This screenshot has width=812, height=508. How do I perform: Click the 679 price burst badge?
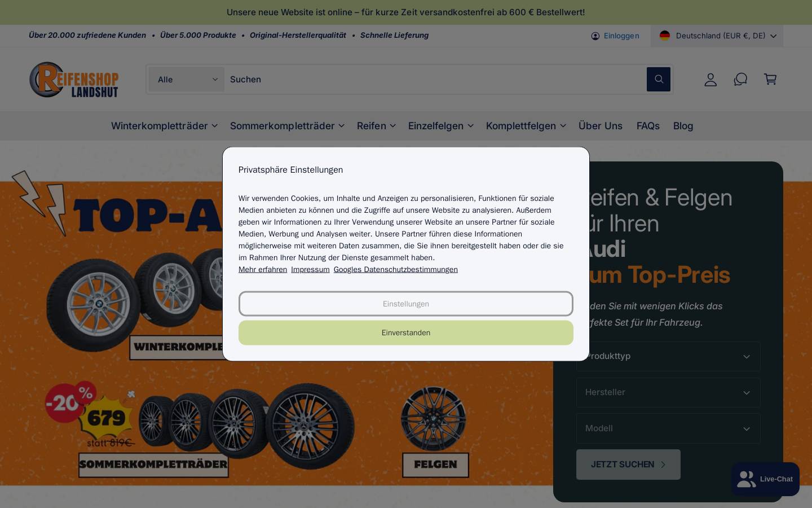coord(106,418)
